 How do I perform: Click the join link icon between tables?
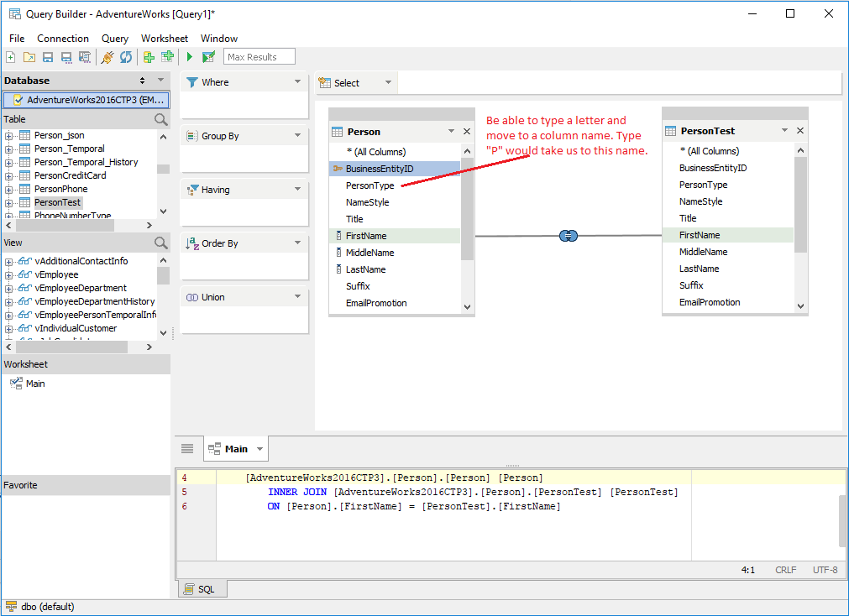tap(569, 236)
